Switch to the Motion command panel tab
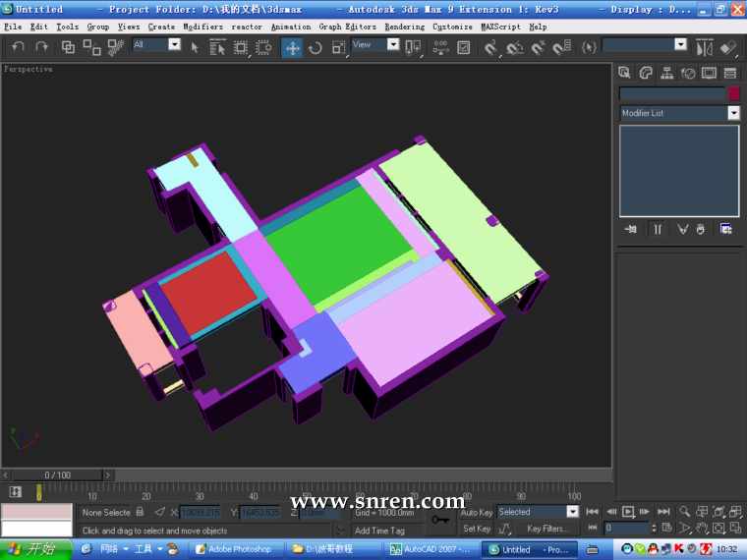The image size is (747, 560). (688, 73)
